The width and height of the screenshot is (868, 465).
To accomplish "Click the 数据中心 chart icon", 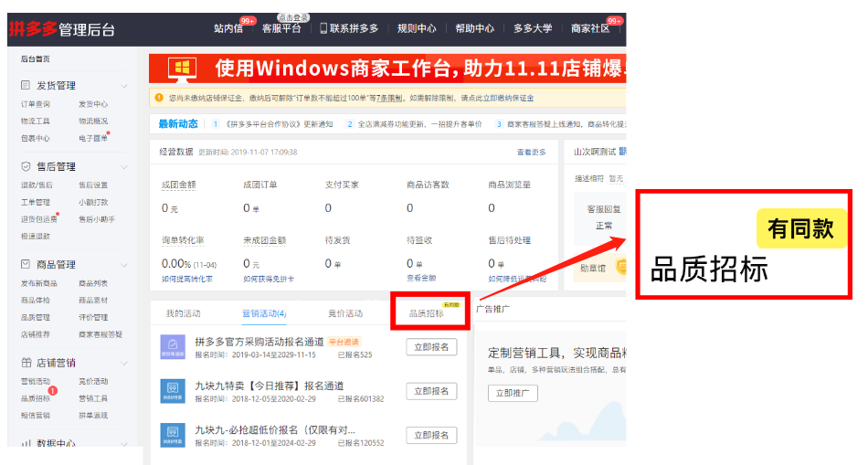I will click(26, 443).
